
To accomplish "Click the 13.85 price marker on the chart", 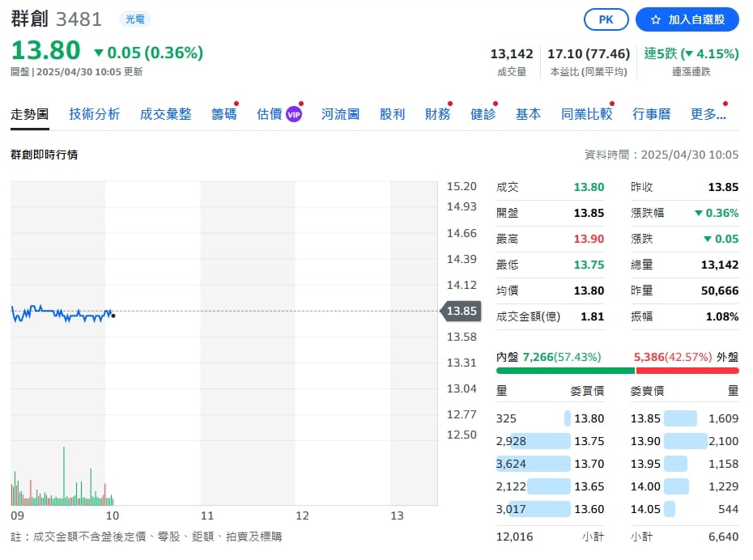I will coord(462,311).
